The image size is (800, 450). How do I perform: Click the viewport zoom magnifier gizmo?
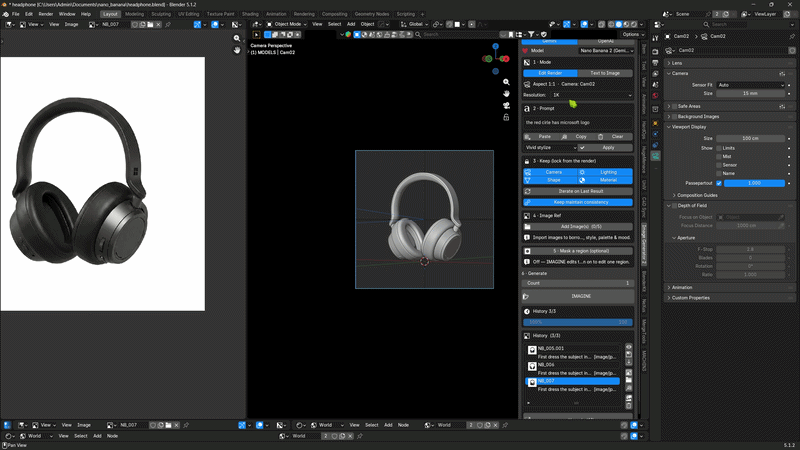(506, 82)
